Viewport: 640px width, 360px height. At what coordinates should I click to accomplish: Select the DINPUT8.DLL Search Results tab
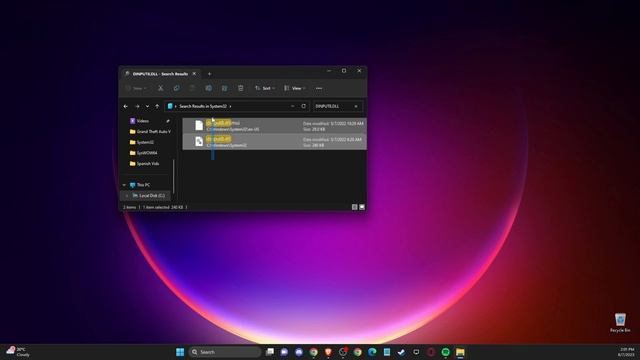160,74
